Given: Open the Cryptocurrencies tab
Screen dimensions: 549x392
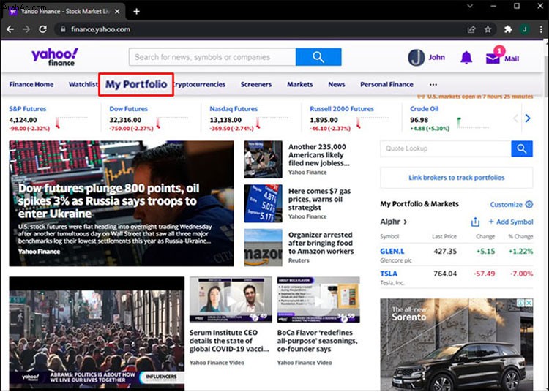Looking at the screenshot, I should point(200,84).
